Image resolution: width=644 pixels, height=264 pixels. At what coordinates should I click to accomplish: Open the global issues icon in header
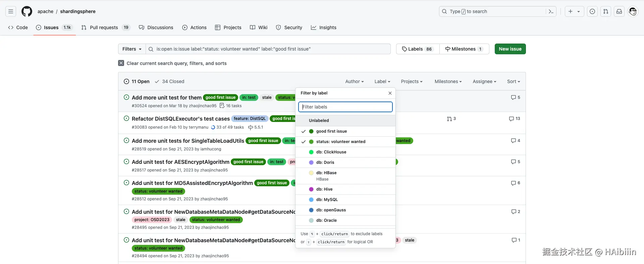(592, 11)
